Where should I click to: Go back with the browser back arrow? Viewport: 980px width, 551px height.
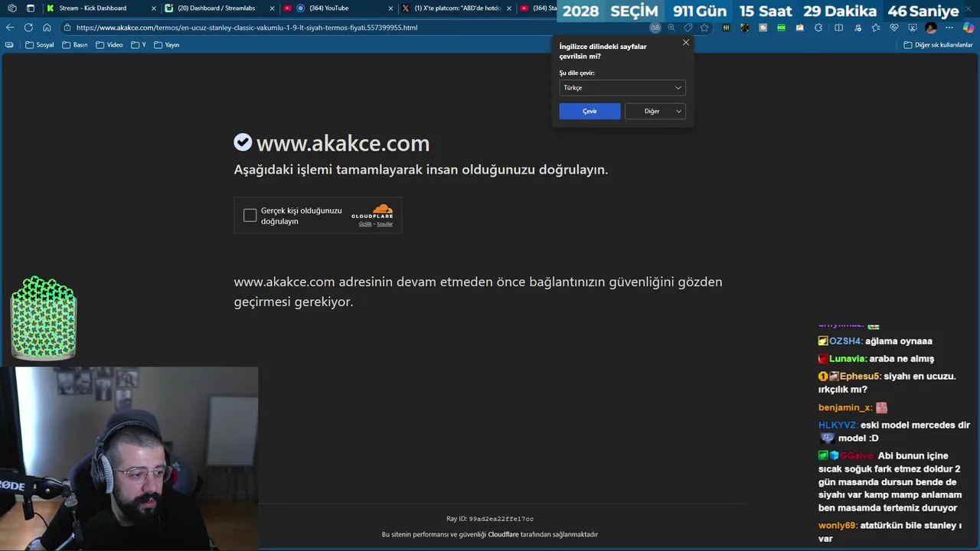point(10,28)
